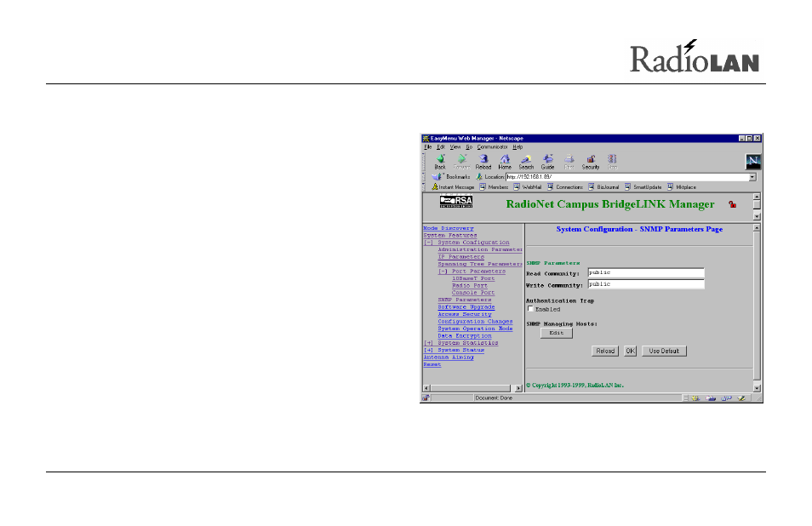Open Connections personal toolbar link
This screenshot has height=526, width=812.
pos(565,187)
